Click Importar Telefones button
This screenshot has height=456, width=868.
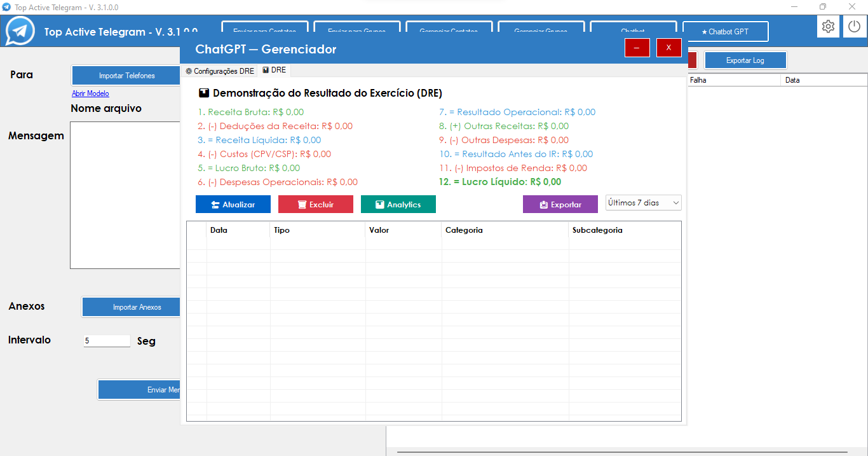point(126,76)
